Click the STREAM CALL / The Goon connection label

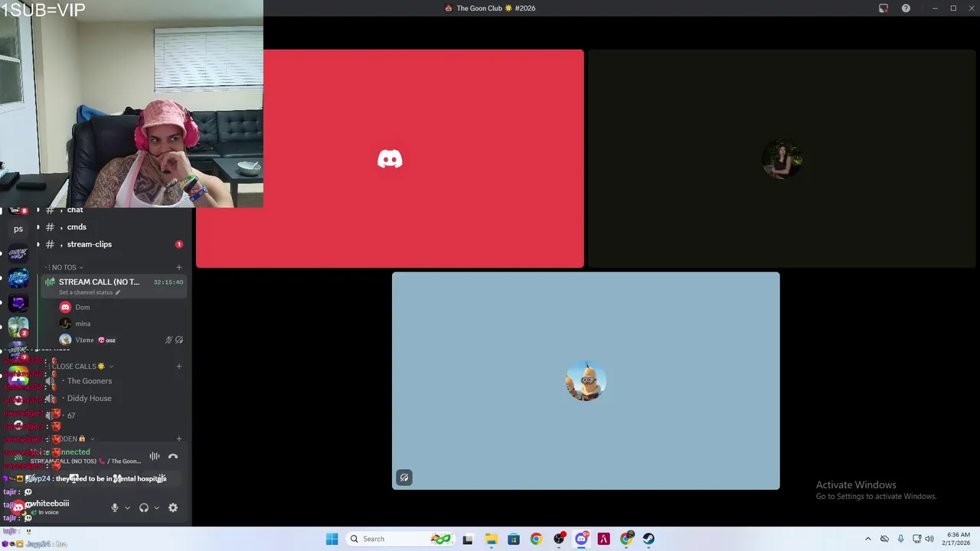[86, 461]
